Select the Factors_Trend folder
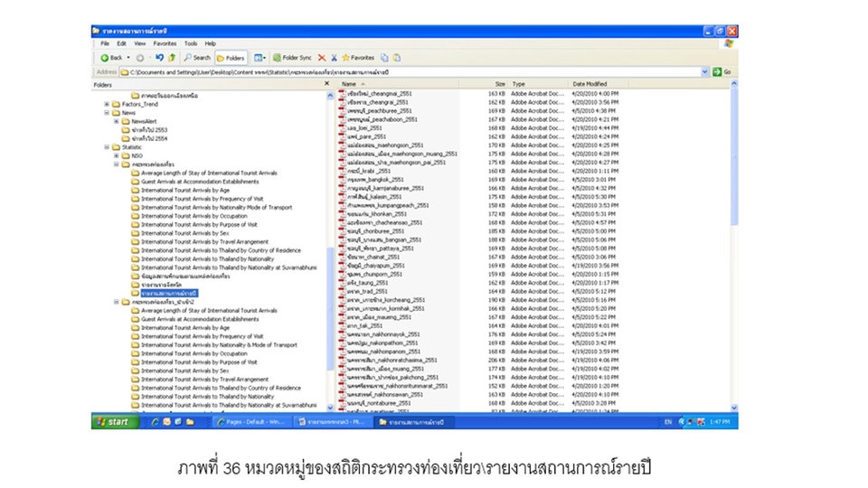Screen dimensions: 868x488 139,104
